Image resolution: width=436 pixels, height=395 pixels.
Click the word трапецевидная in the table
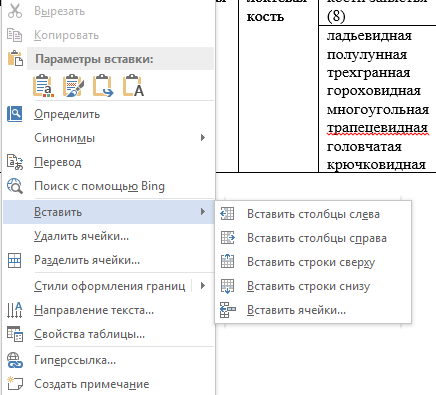(x=377, y=128)
